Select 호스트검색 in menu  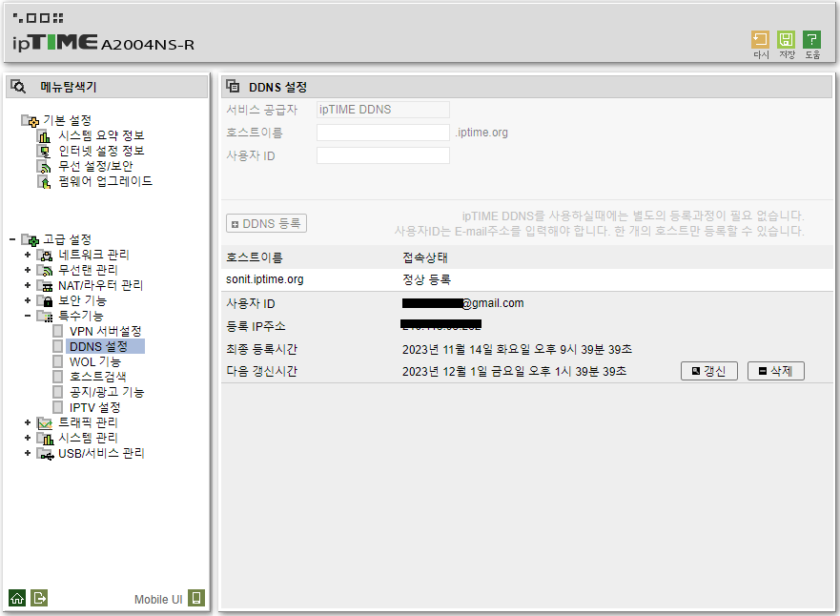coord(97,377)
